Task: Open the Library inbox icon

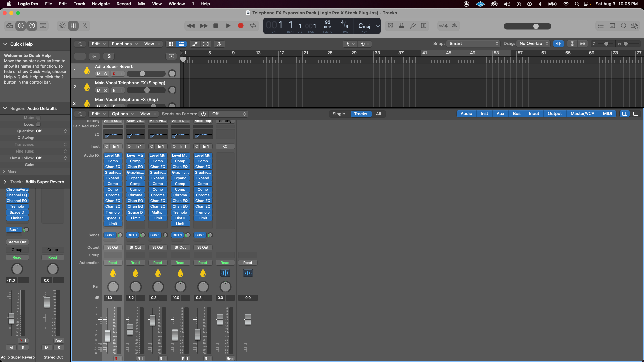Action: pos(10,26)
